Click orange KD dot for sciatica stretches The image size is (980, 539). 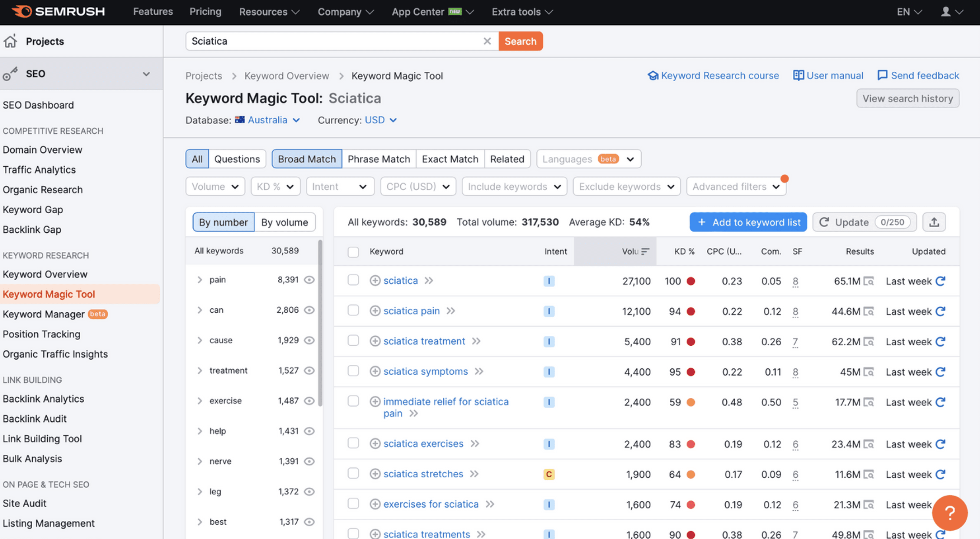(x=690, y=474)
